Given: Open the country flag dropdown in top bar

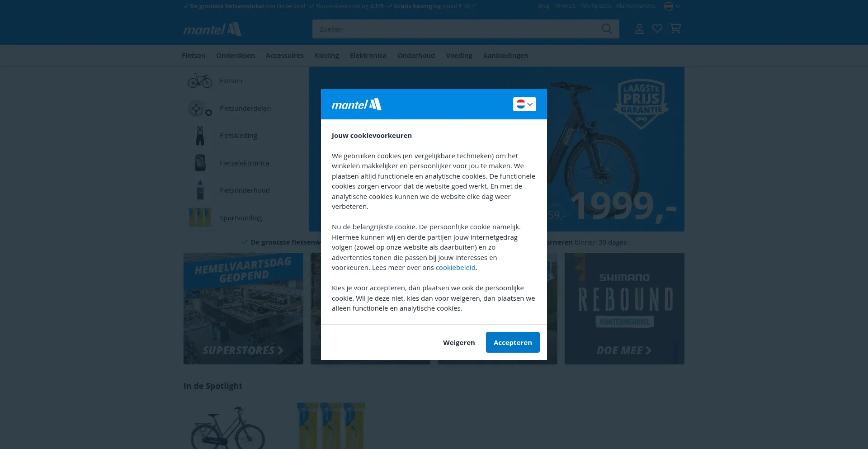Looking at the screenshot, I should pyautogui.click(x=672, y=6).
